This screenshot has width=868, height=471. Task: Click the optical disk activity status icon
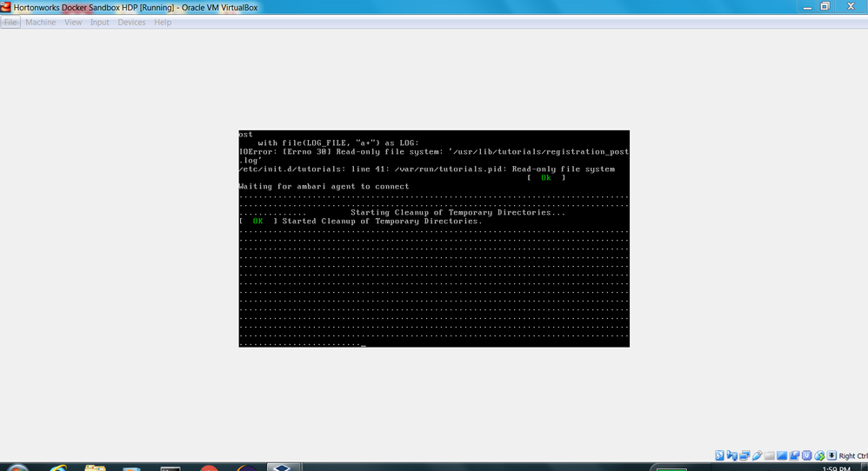point(719,455)
